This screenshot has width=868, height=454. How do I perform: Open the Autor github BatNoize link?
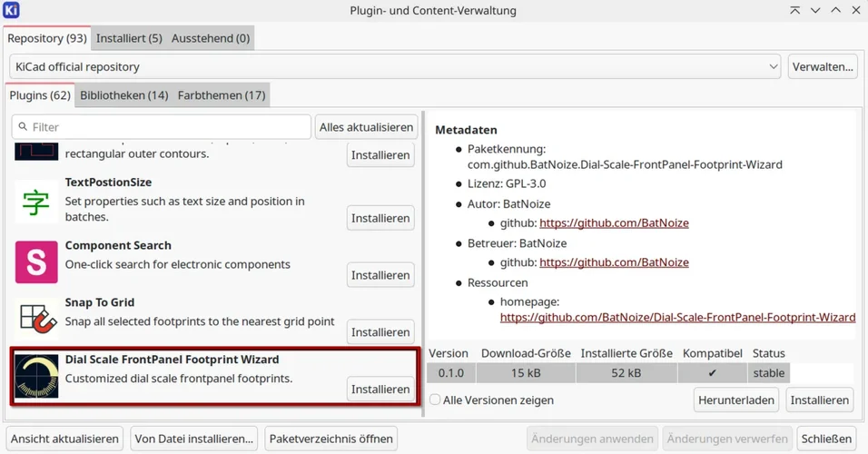(614, 222)
